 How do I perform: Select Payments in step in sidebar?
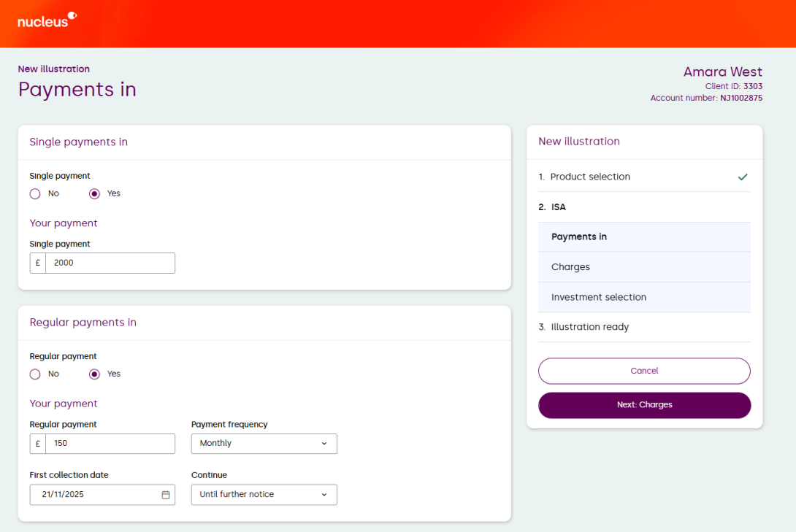(x=578, y=237)
